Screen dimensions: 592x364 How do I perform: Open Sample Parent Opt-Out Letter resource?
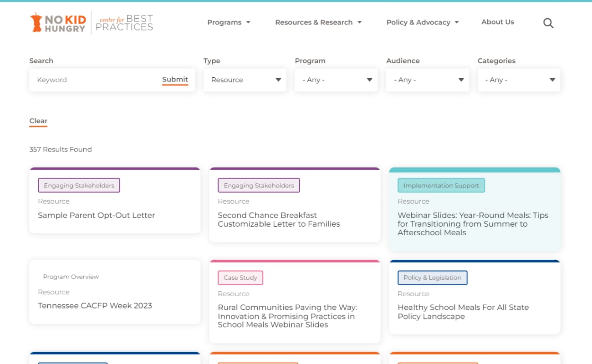coord(97,215)
